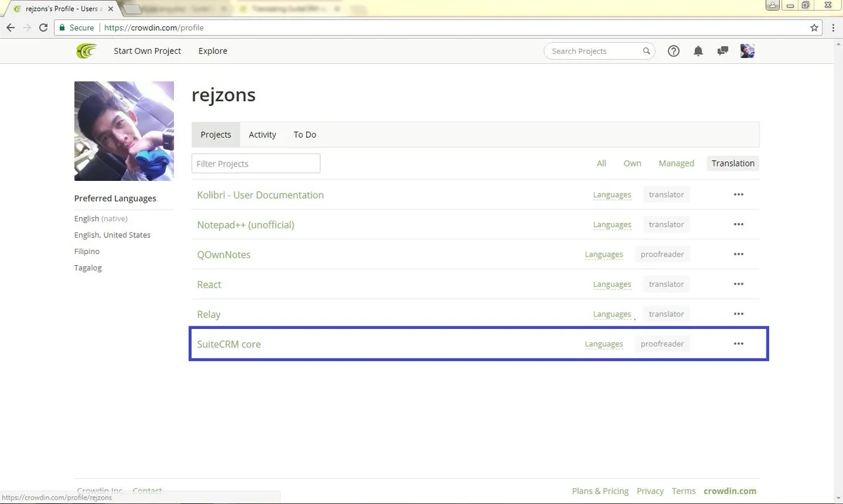Screen dimensions: 843x504
Task: Click English, United States language entry
Action: [112, 235]
